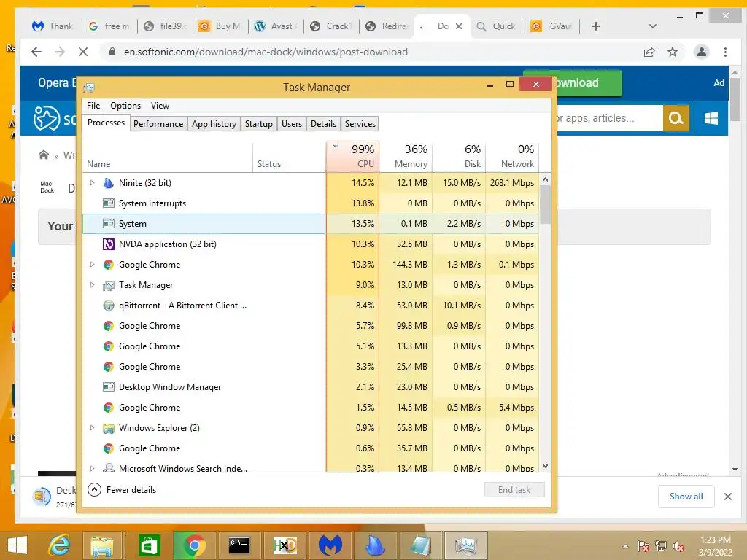This screenshot has width=747, height=560.
Task: Expand the Ninite (32 bit) process group
Action: coord(93,183)
